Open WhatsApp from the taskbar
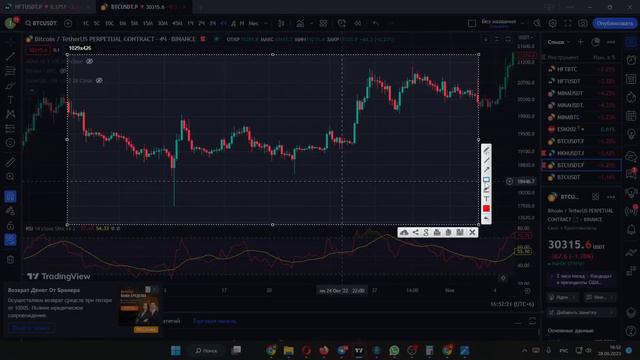The width and height of the screenshot is (640, 360). click(394, 351)
